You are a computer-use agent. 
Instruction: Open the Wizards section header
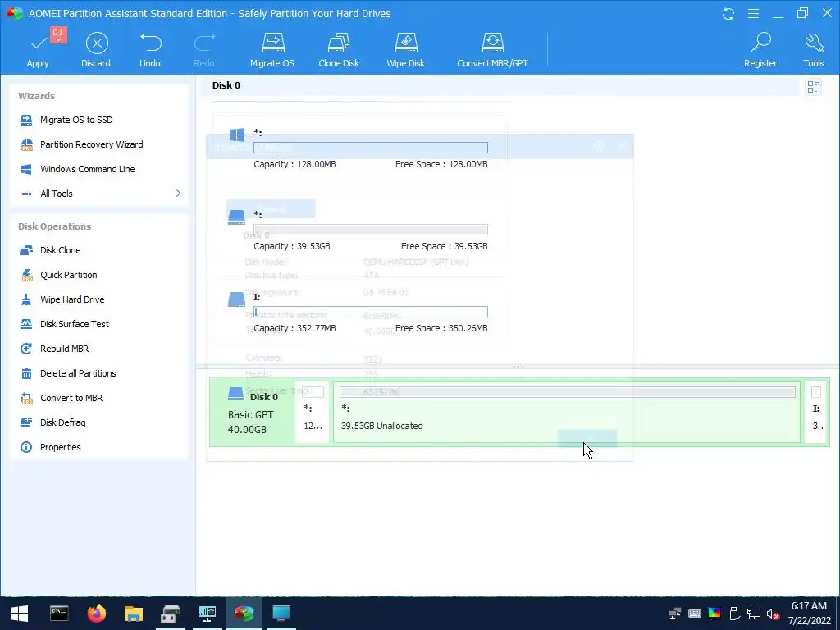[x=36, y=96]
